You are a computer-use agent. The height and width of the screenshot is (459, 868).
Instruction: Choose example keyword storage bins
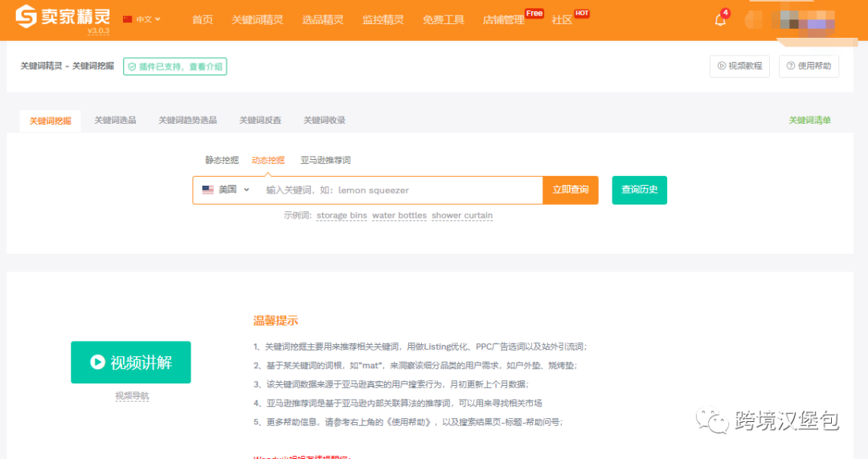[342, 215]
